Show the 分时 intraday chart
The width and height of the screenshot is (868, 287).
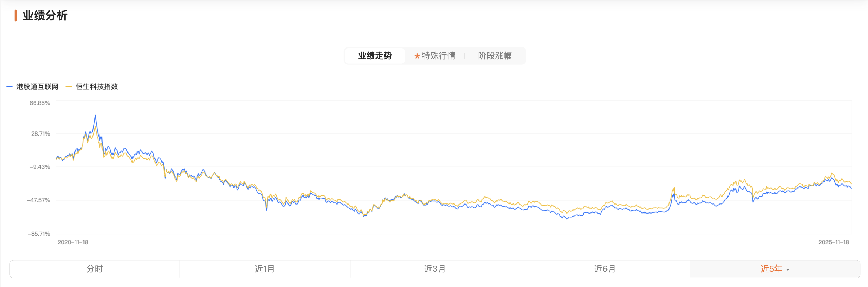coord(95,269)
